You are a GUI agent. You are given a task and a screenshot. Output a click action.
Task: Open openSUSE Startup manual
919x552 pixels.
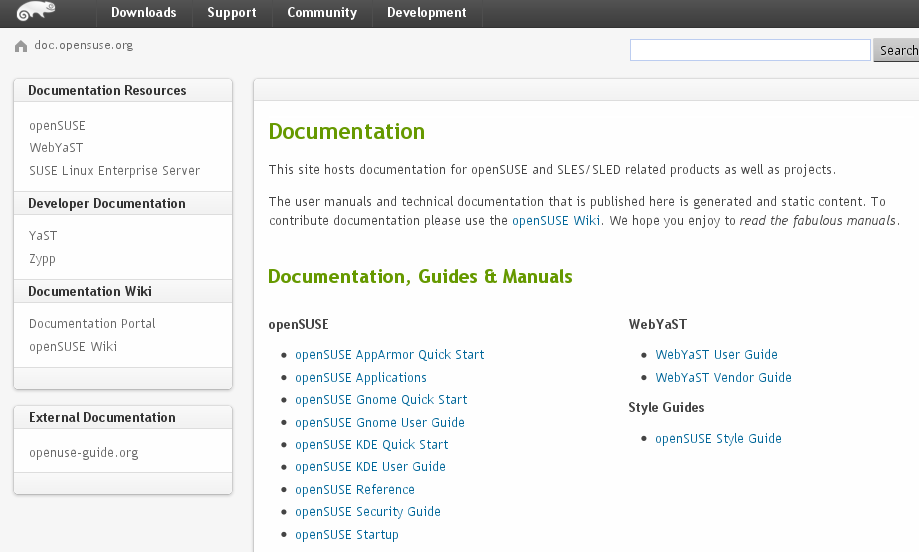tap(347, 535)
